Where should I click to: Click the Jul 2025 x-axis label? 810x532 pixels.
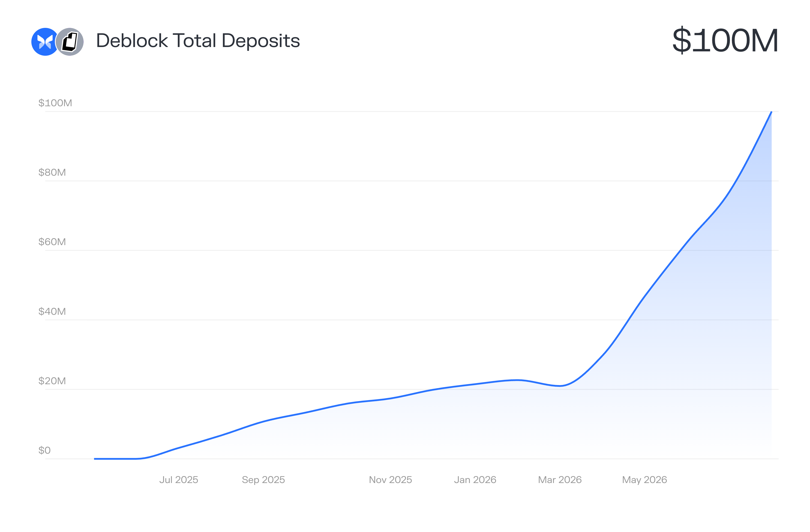[179, 480]
